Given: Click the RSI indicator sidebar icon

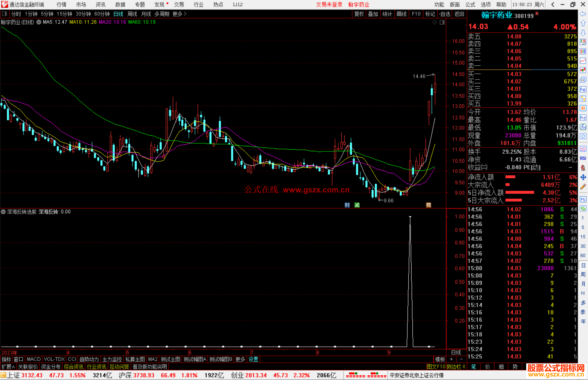Looking at the screenshot, I should coord(583,158).
